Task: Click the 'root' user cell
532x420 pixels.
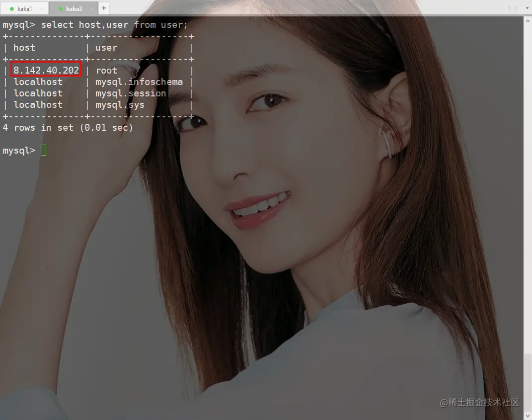Action: [x=106, y=70]
